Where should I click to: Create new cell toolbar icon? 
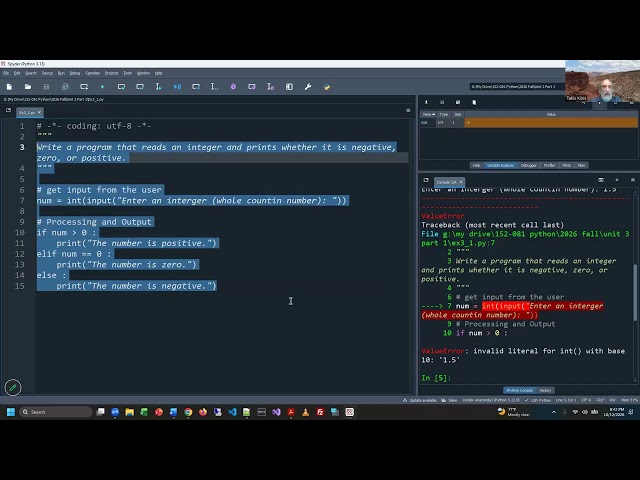coord(84,87)
